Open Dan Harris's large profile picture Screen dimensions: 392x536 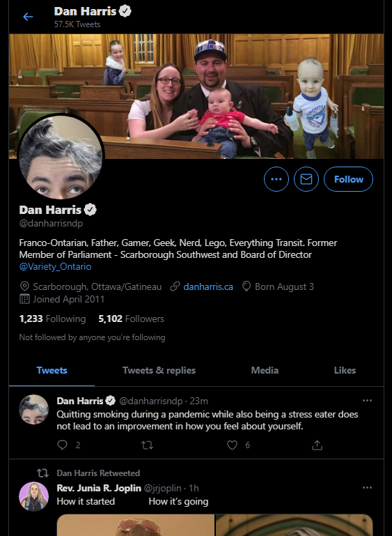click(61, 157)
